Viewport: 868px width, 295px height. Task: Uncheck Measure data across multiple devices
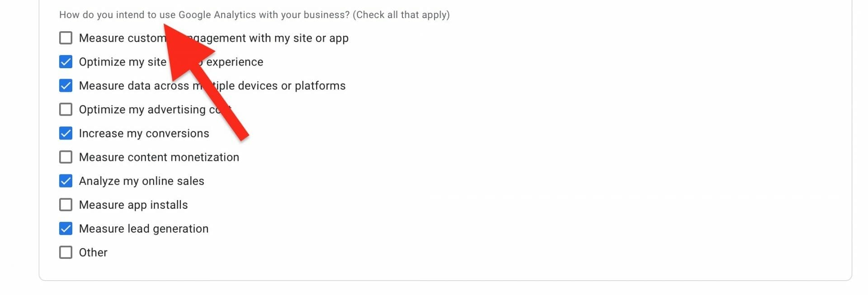(66, 85)
